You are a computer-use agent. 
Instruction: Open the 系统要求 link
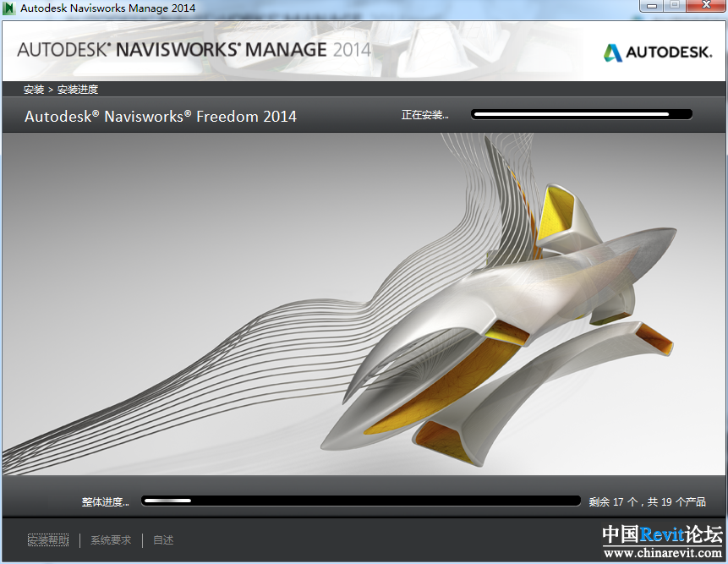point(111,540)
